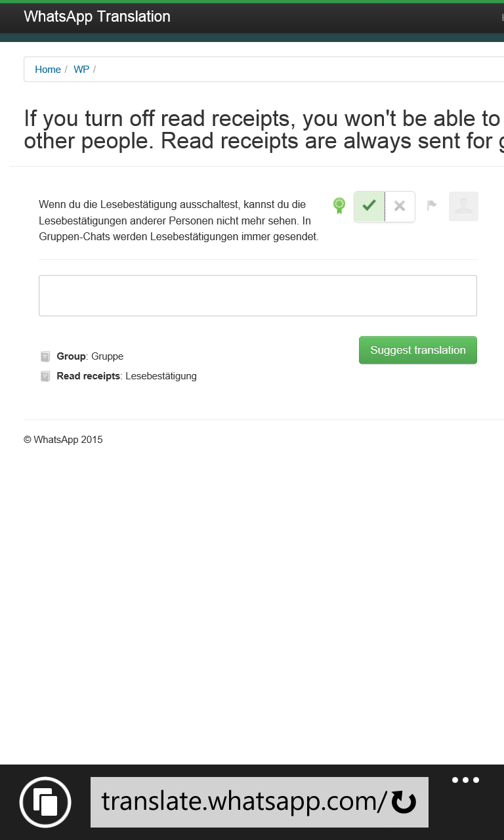Viewport: 504px width, 840px height.
Task: Click the glossary book icon beside Group
Action: coord(45,357)
